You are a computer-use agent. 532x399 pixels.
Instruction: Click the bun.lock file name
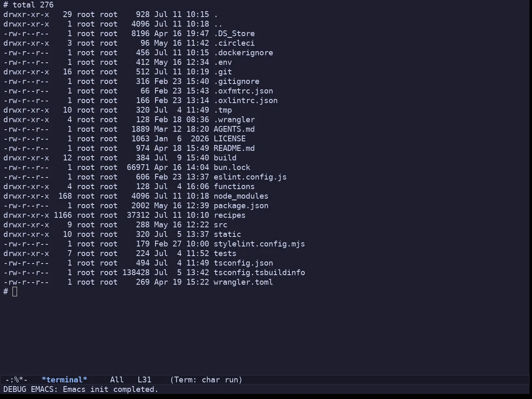(232, 167)
